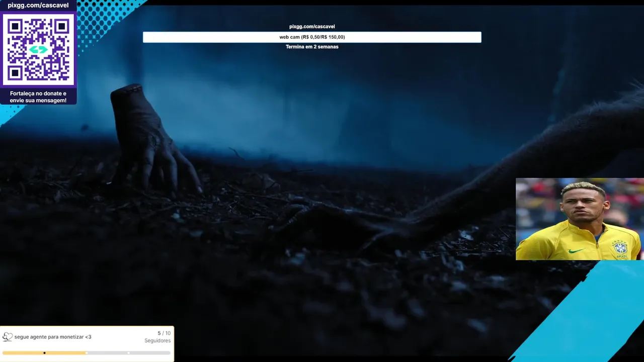
Task: Click the 'Seguidores' label
Action: tap(157, 341)
